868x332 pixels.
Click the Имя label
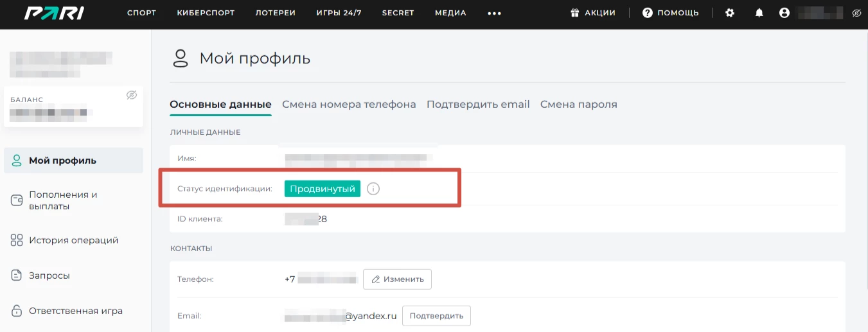[x=187, y=158]
